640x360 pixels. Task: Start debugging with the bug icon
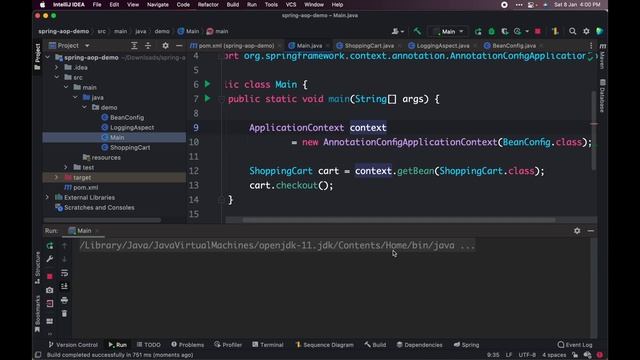coord(491,31)
